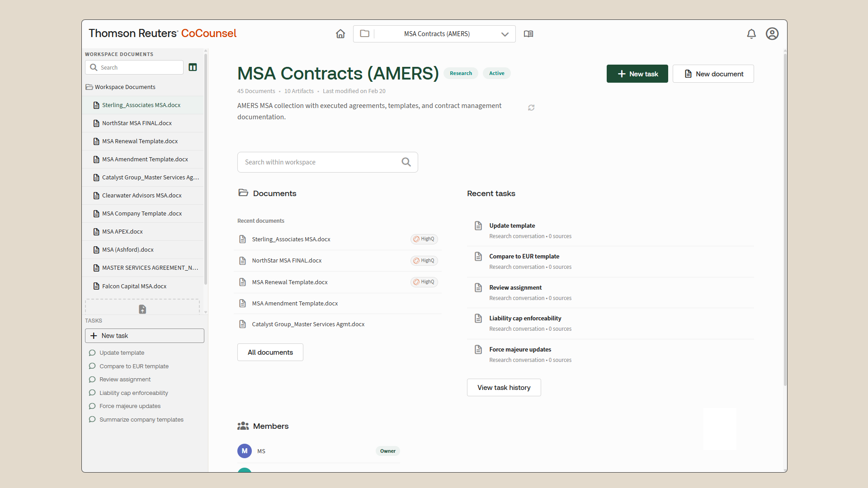Click the upload document icon in sidebar
The width and height of the screenshot is (868, 488).
pos(142,309)
